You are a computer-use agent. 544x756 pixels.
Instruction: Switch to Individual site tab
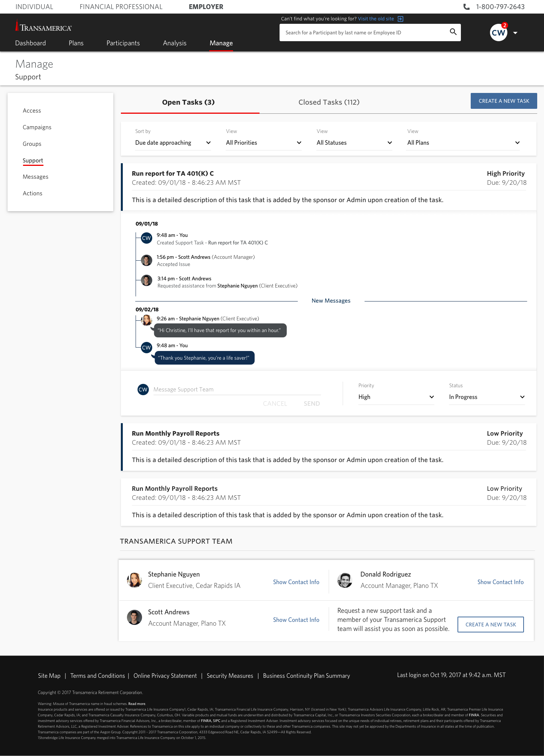[34, 7]
